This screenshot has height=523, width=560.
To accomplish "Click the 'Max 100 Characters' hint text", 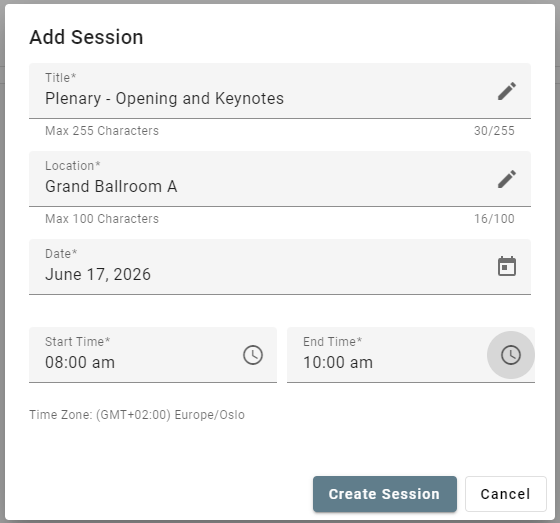I will 102,219.
